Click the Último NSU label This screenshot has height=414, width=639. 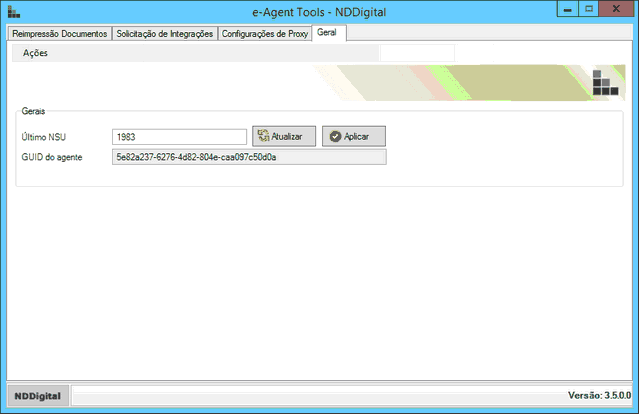pos(44,137)
